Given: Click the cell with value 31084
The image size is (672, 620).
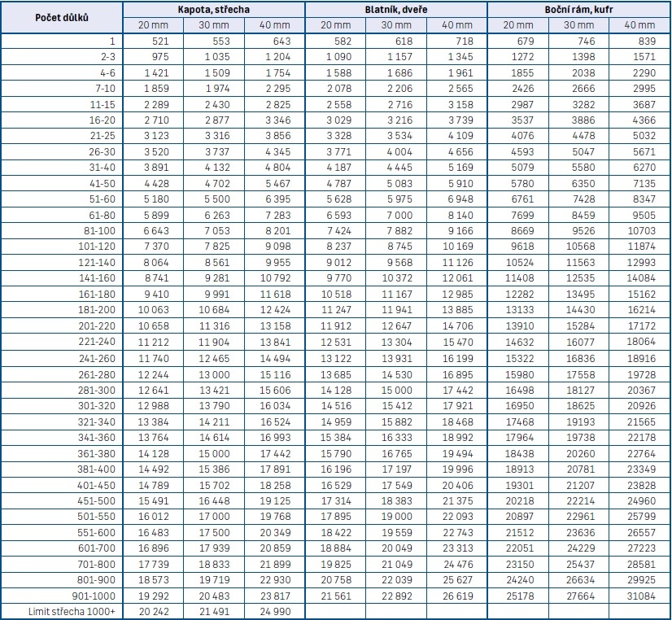Looking at the screenshot, I should [639, 596].
